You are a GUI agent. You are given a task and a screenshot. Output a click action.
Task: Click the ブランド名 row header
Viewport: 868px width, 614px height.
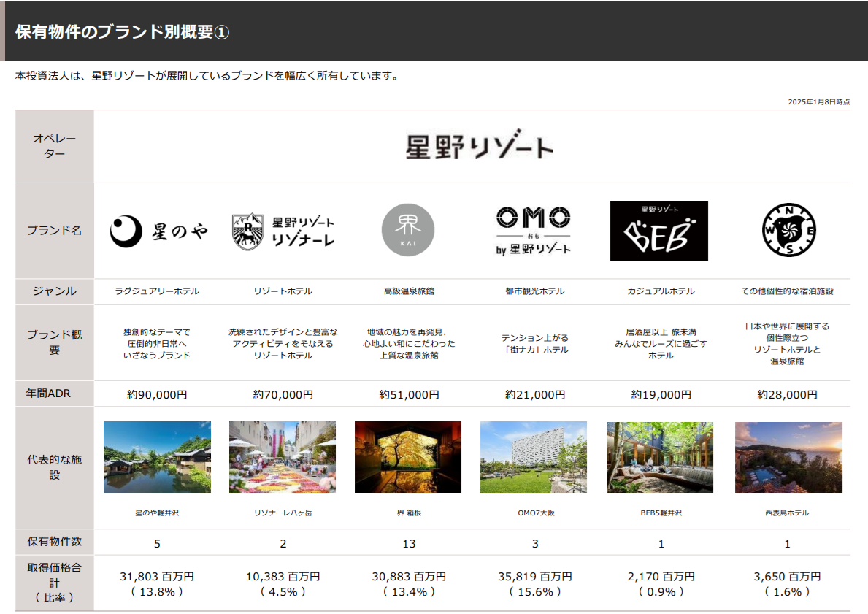tap(54, 231)
